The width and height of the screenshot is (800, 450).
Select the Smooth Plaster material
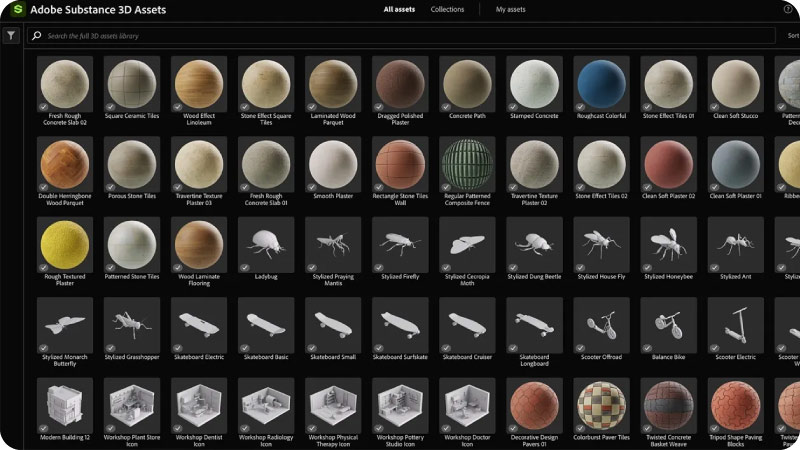333,164
